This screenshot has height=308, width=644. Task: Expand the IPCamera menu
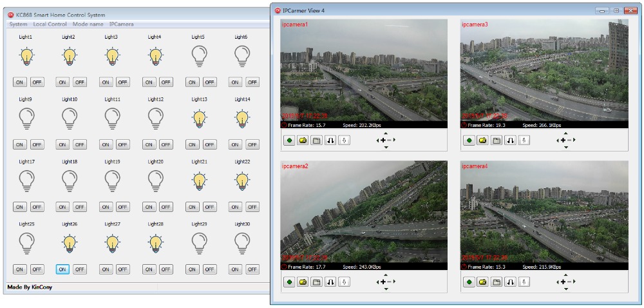(121, 24)
